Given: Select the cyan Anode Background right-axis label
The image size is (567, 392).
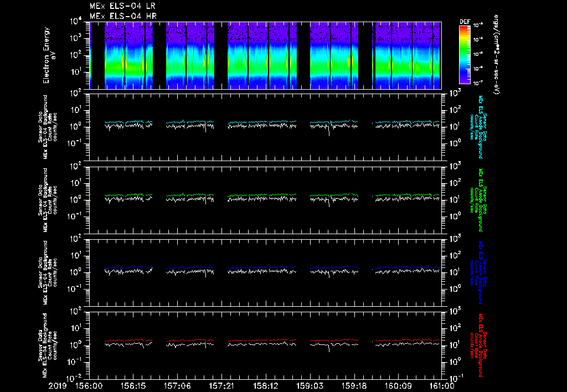Looking at the screenshot, I should 478,127.
